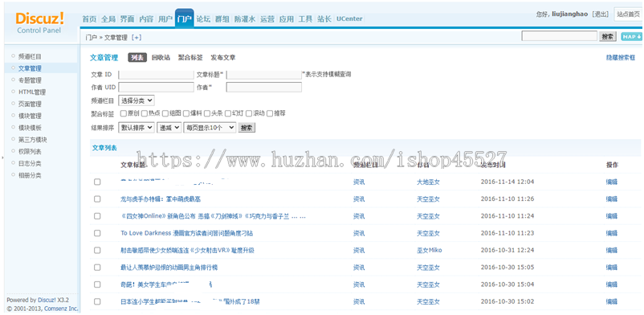Focus the 文章 ID input field
The image size is (644, 315).
(x=156, y=75)
